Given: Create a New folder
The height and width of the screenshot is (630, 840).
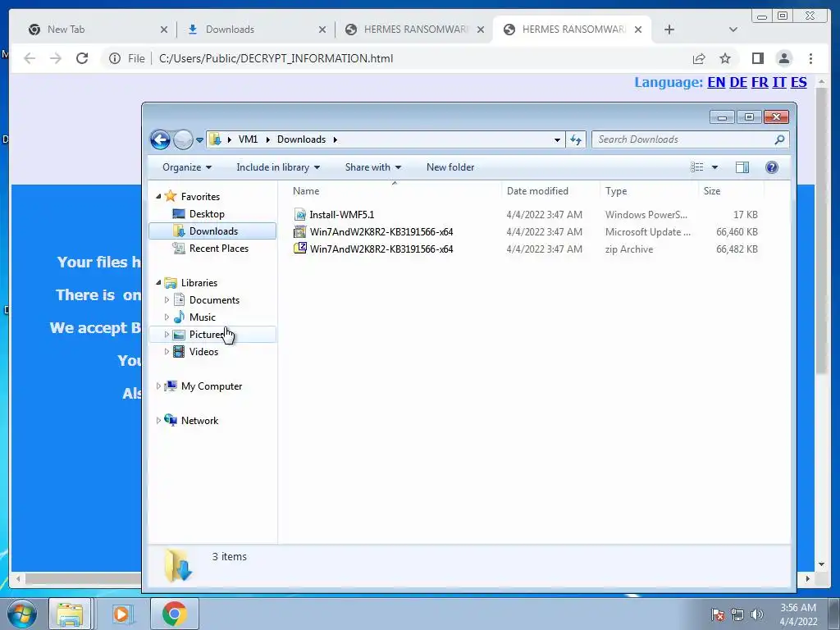Looking at the screenshot, I should [450, 167].
